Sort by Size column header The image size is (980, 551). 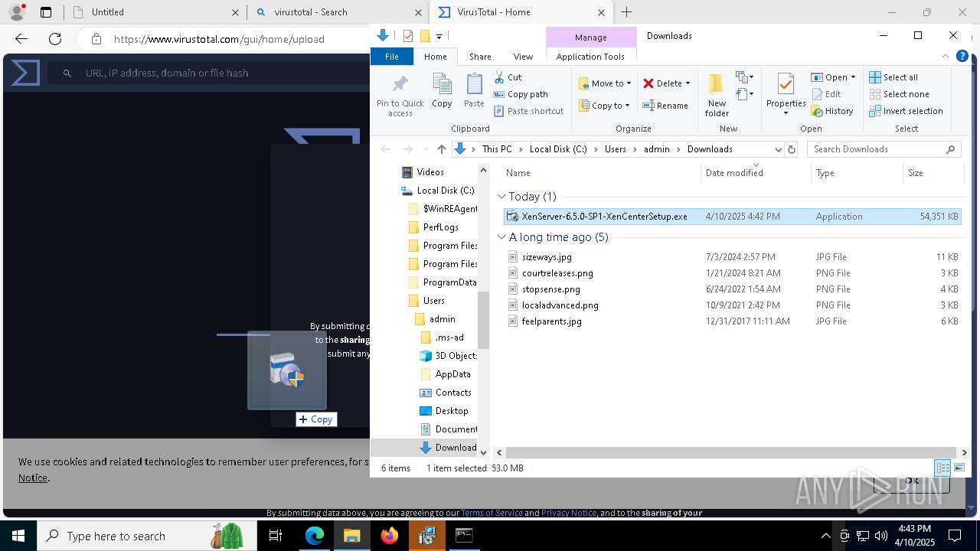pos(933,173)
